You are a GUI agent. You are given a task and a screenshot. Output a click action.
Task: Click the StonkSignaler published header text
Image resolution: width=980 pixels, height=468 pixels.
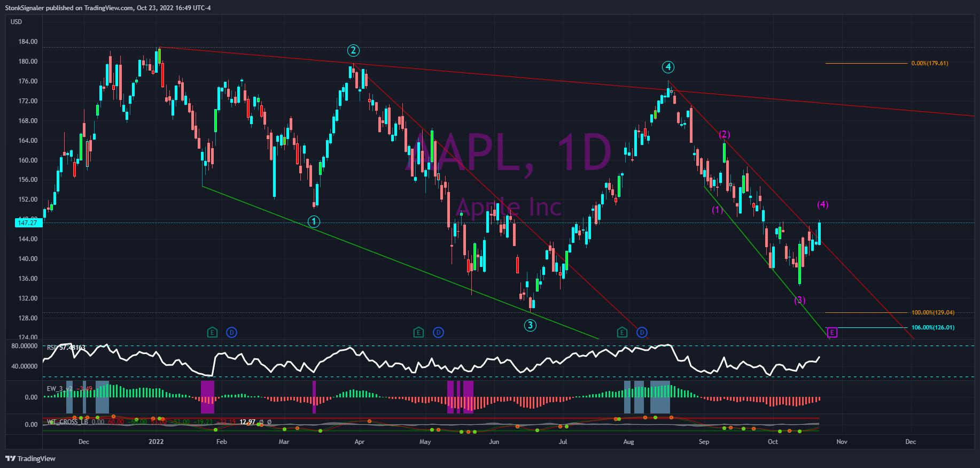coord(108,8)
